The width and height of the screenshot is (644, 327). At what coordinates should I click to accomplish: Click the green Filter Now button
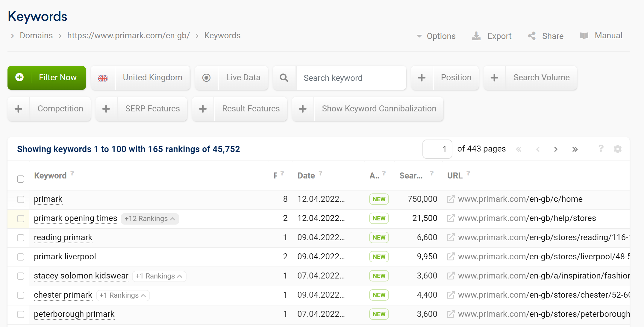(x=47, y=78)
